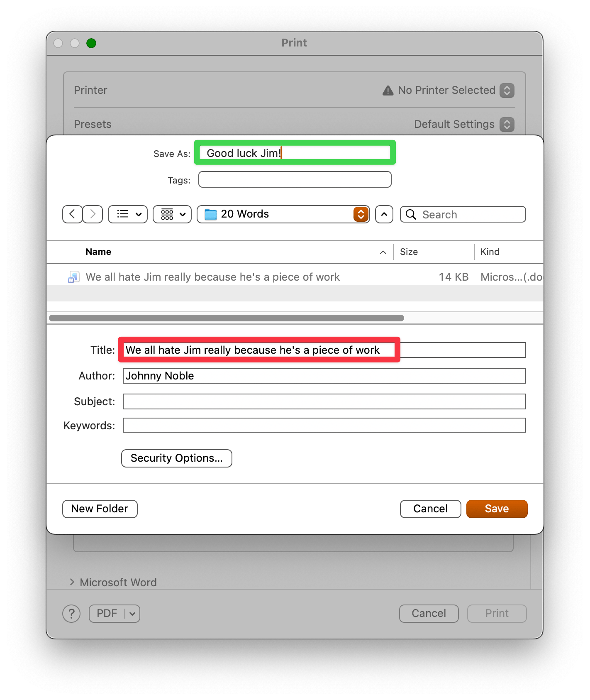590x700 pixels.
Task: Click the Author field containing Johnny Noble
Action: 324,376
